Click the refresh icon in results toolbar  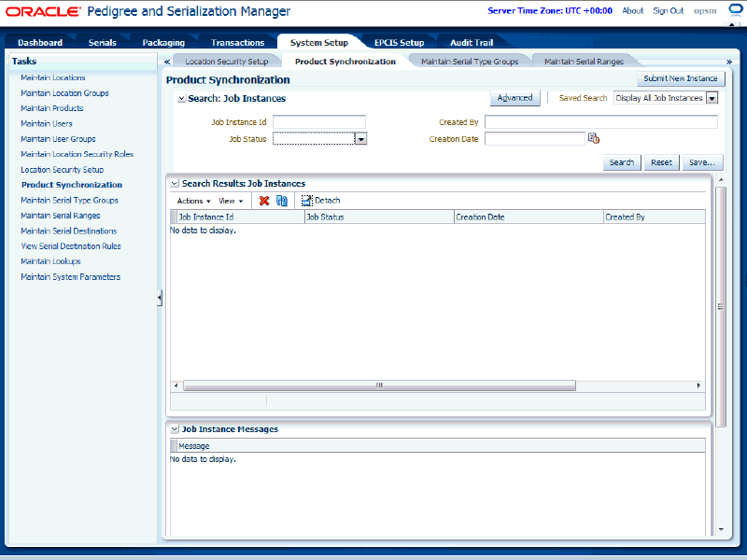click(282, 201)
